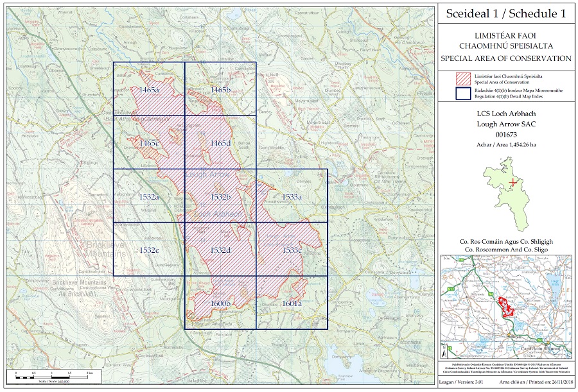Select map index tile 1532b
The width and height of the screenshot is (578, 392).
coord(220,196)
